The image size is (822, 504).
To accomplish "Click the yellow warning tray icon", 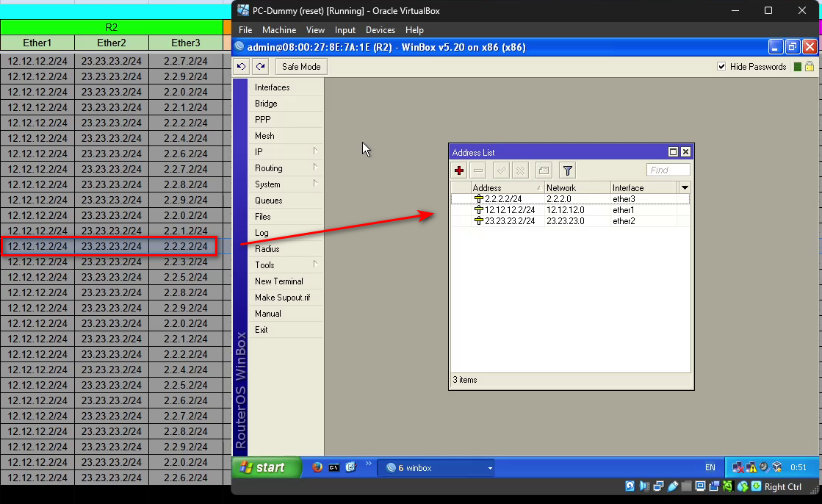I will [751, 467].
